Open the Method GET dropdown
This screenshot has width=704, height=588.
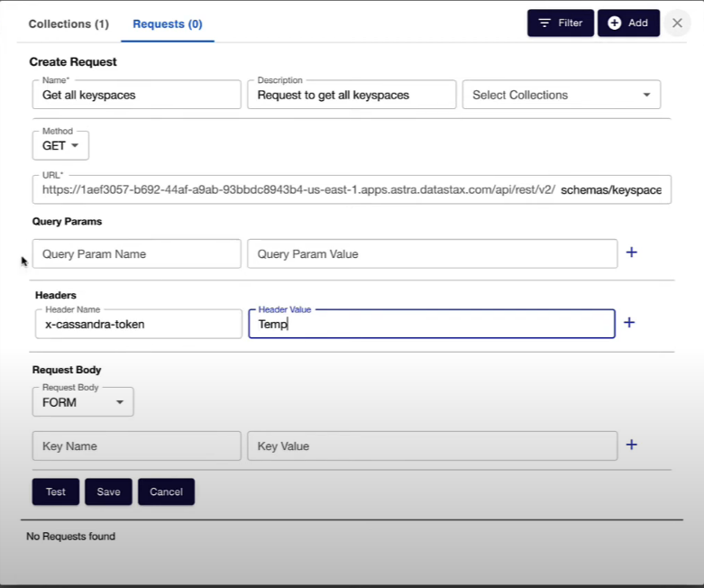(60, 145)
